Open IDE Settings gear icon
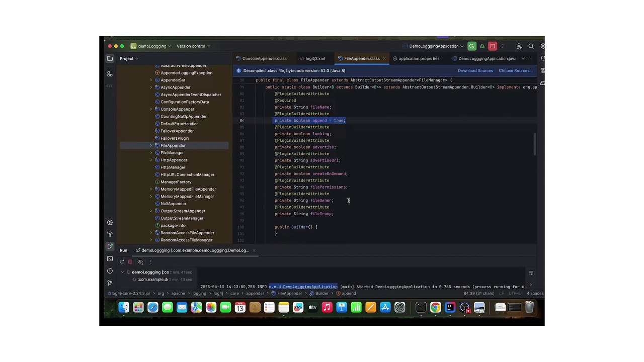This screenshot has width=644, height=362. [x=542, y=46]
